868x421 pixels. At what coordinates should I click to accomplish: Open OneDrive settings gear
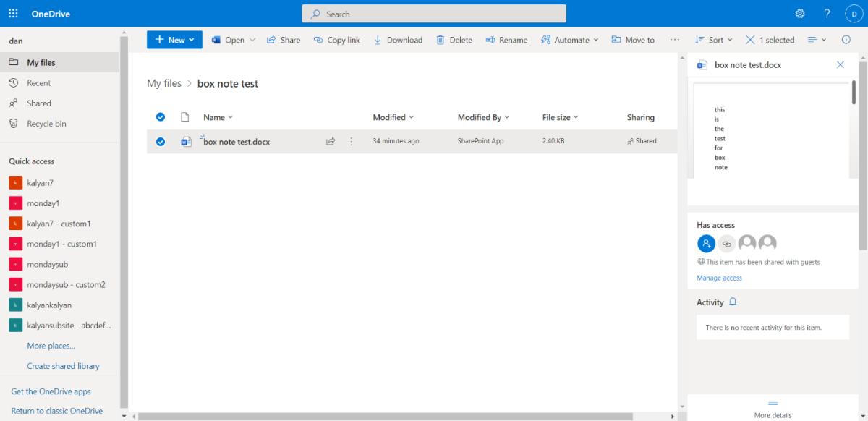click(x=799, y=12)
